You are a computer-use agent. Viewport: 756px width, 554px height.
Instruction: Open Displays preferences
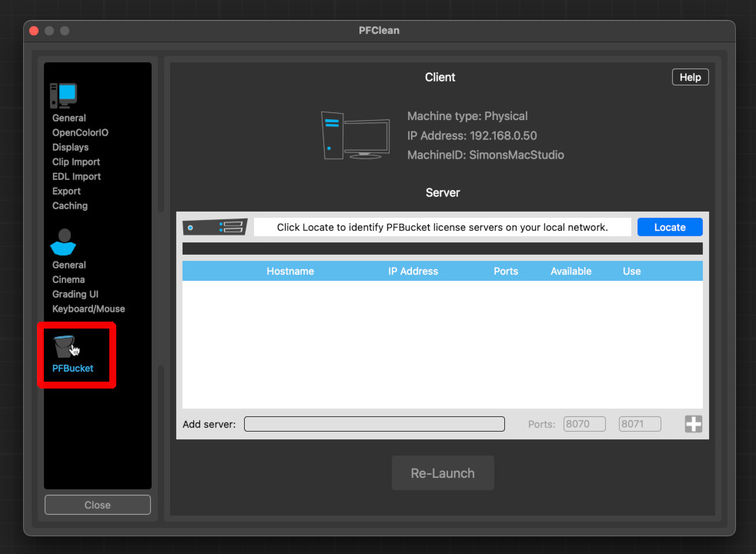70,148
